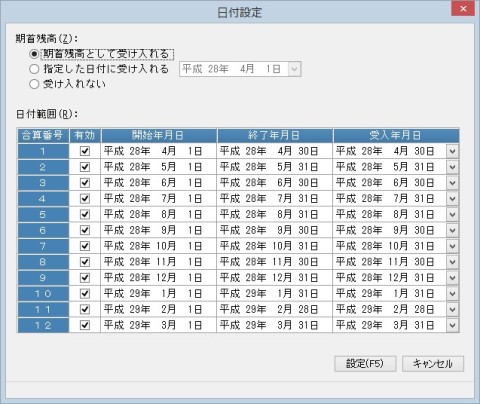Close the 日付設定 dialog

click(x=463, y=9)
